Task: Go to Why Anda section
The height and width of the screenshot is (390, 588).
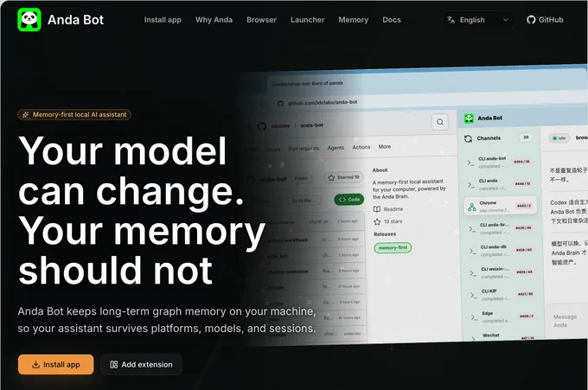Action: click(214, 20)
